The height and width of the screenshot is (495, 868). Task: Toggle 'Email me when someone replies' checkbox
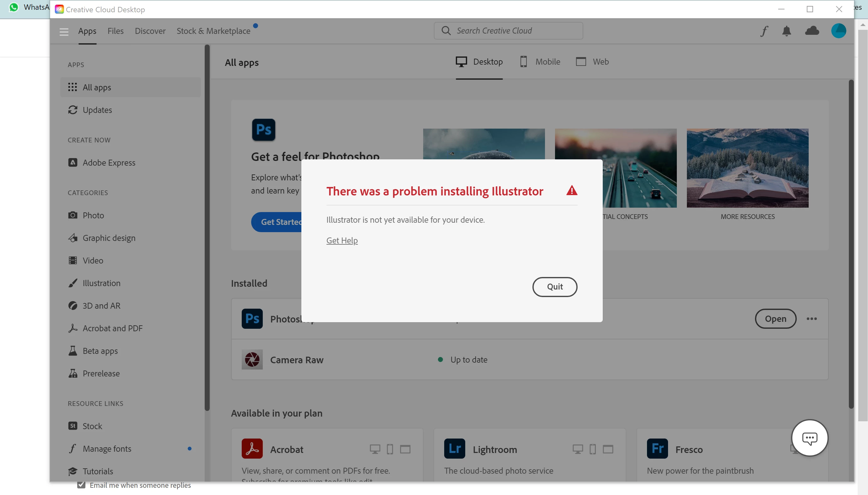pos(81,485)
